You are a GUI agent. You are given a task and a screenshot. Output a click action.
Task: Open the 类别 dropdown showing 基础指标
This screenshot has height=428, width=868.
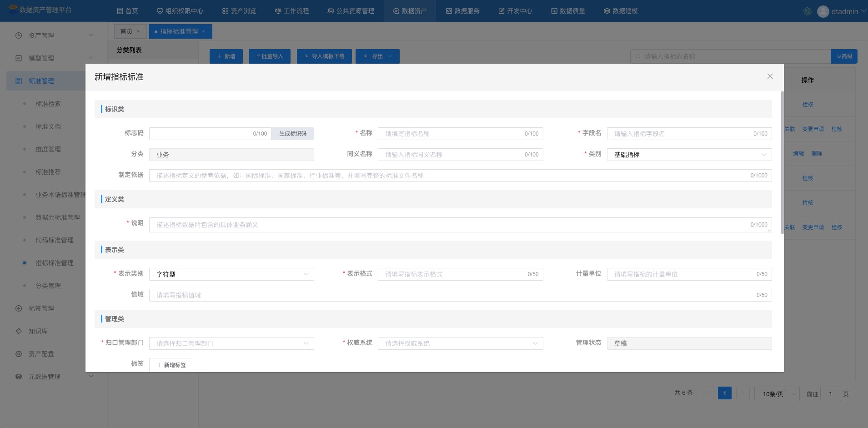689,155
